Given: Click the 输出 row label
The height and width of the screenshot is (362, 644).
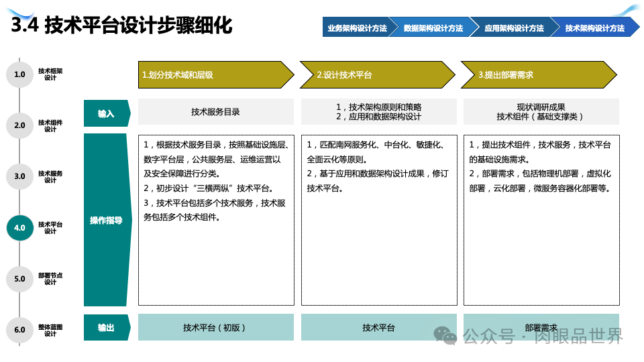Looking at the screenshot, I should tap(107, 328).
